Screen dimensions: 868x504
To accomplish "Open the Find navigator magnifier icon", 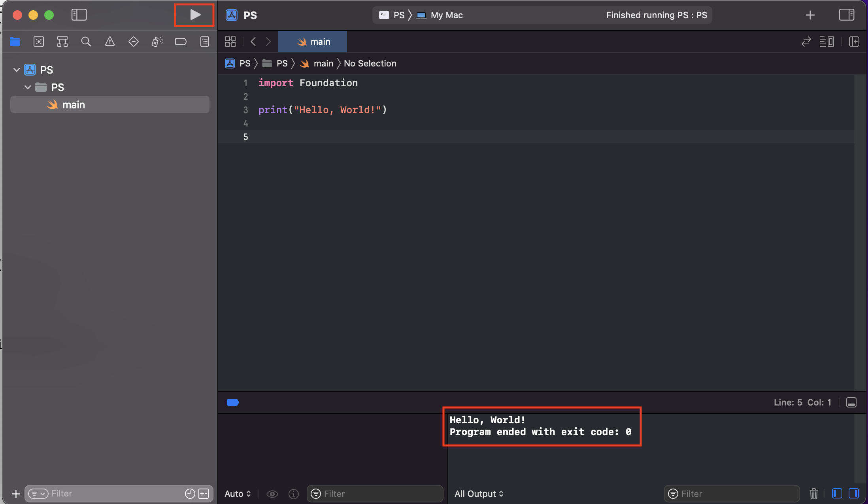I will pos(86,42).
